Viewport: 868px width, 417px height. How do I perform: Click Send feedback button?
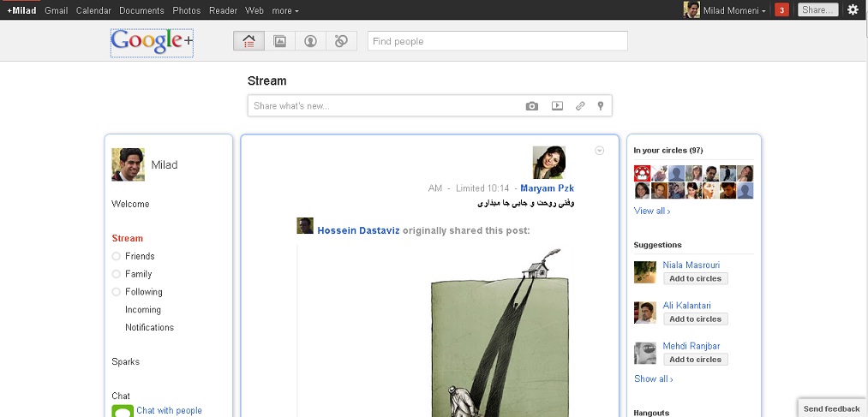click(832, 408)
